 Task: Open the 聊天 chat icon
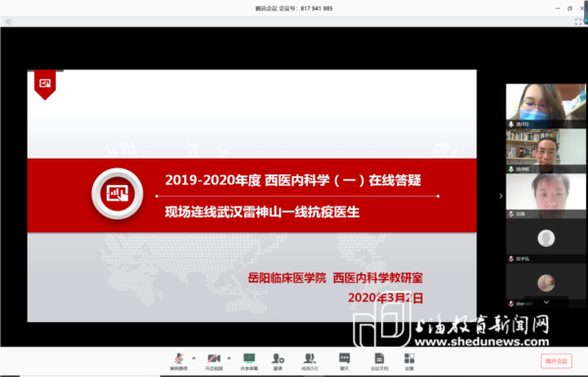tap(344, 361)
